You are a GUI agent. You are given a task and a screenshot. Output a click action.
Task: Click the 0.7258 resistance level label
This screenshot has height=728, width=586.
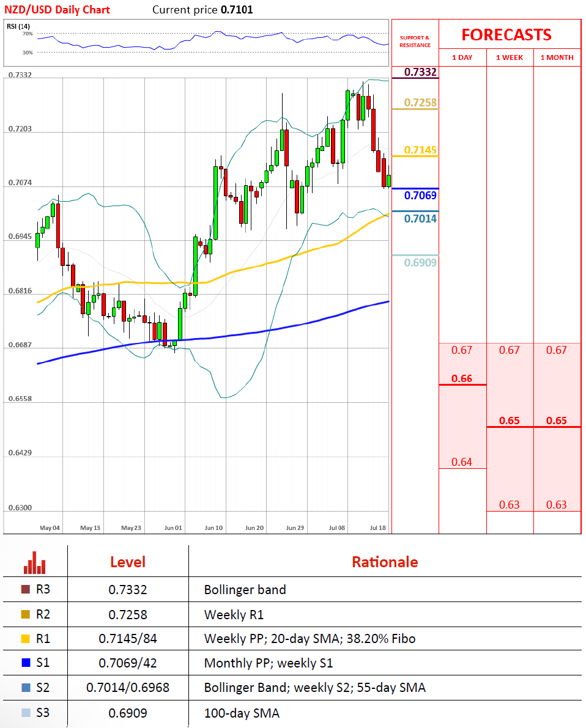pos(420,102)
